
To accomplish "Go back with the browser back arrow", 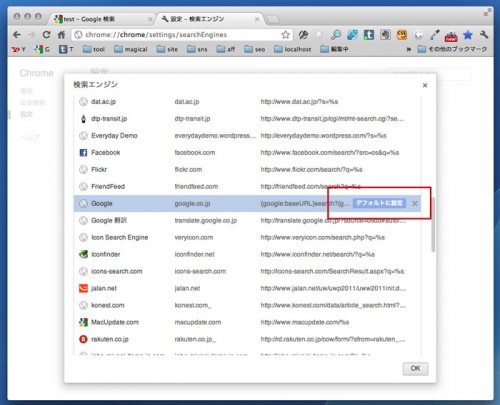I will click(x=17, y=35).
